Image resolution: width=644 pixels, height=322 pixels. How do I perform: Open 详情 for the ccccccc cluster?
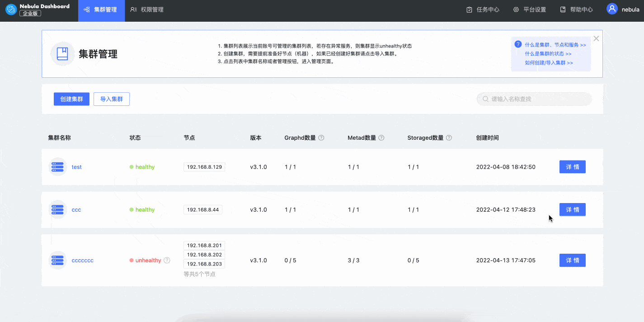click(x=573, y=260)
